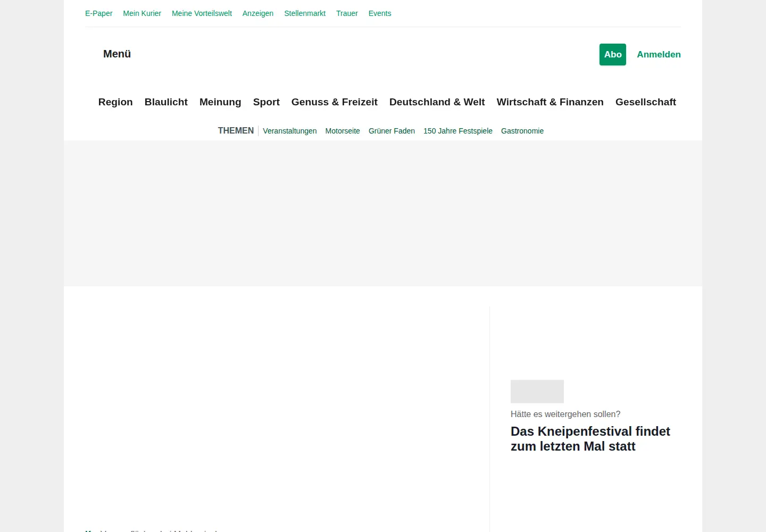766x532 pixels.
Task: Open Meine Vorteilswelt page
Action: pyautogui.click(x=202, y=13)
